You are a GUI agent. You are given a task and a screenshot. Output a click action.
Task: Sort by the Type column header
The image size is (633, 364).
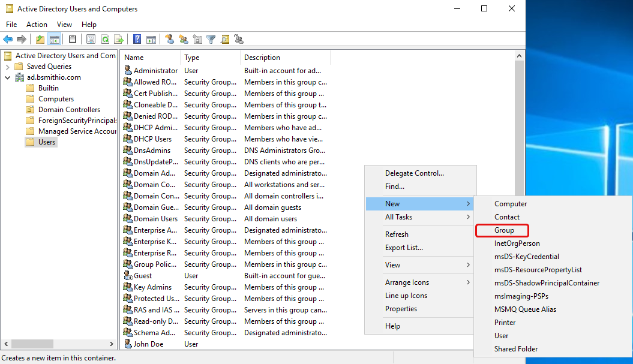211,58
